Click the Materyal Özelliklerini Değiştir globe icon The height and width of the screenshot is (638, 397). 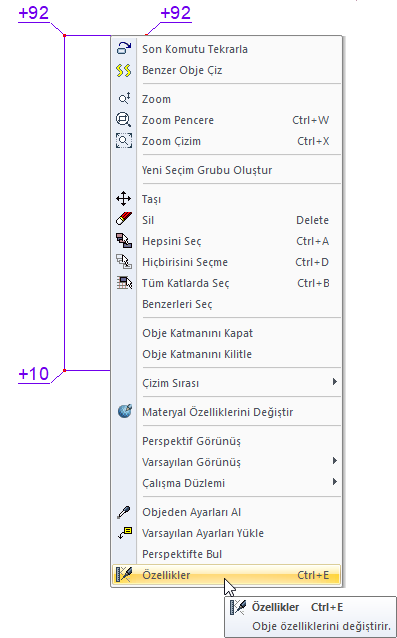click(x=125, y=411)
